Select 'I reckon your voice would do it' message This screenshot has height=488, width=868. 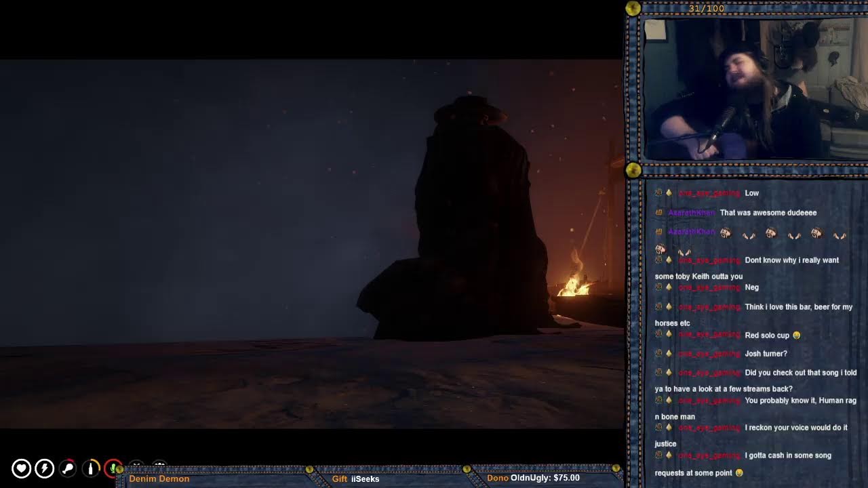coord(751,436)
